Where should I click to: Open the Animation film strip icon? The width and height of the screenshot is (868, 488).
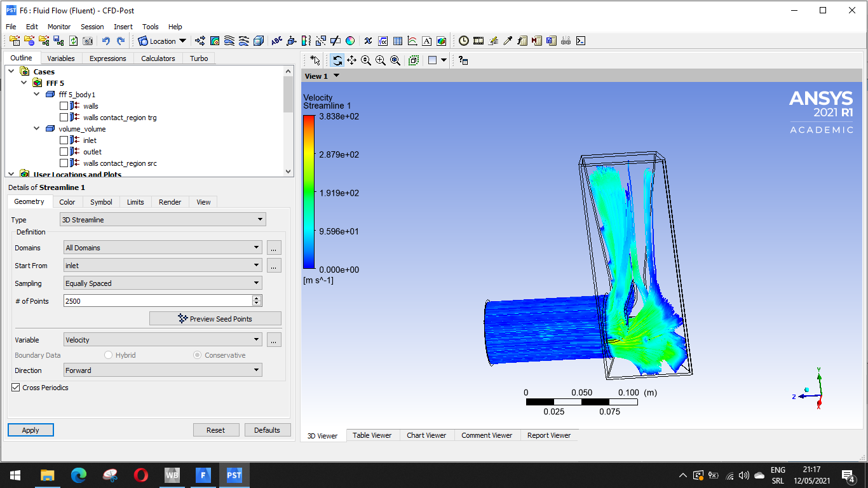[x=478, y=41]
